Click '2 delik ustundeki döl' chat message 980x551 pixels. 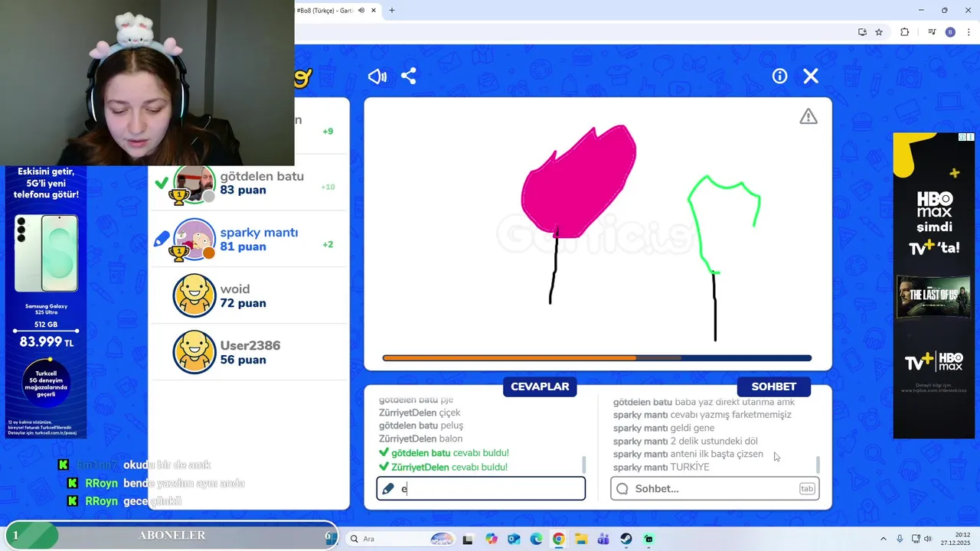click(x=714, y=441)
